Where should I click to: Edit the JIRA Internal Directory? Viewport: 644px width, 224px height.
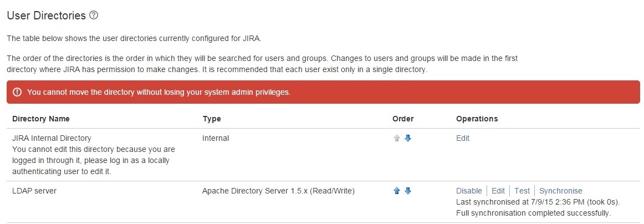pos(463,138)
